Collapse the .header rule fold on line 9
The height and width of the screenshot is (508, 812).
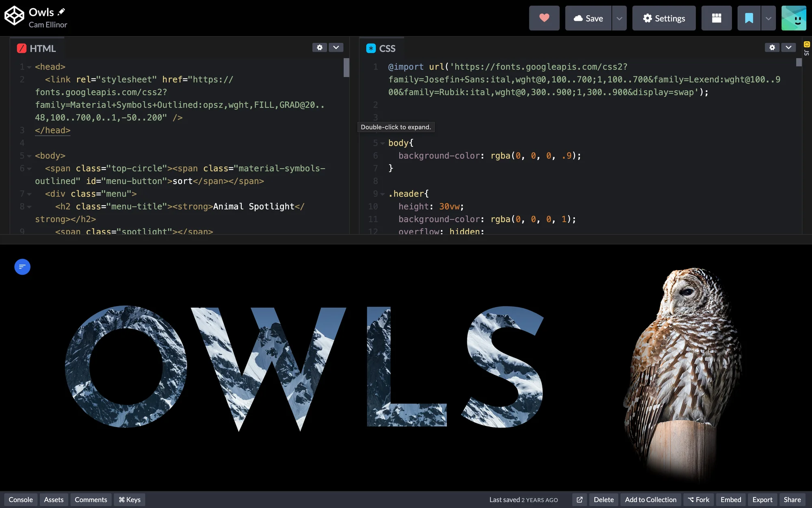[382, 194]
